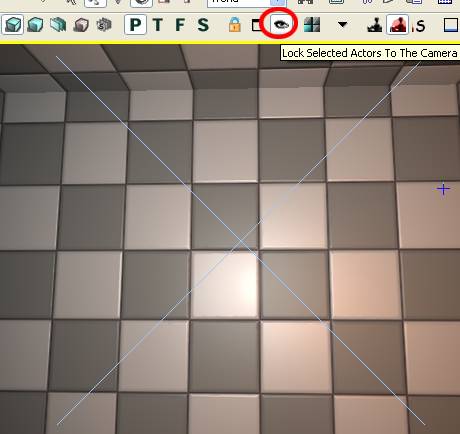Choose the gray detail lighting view icon
The width and height of the screenshot is (460, 434).
104,25
